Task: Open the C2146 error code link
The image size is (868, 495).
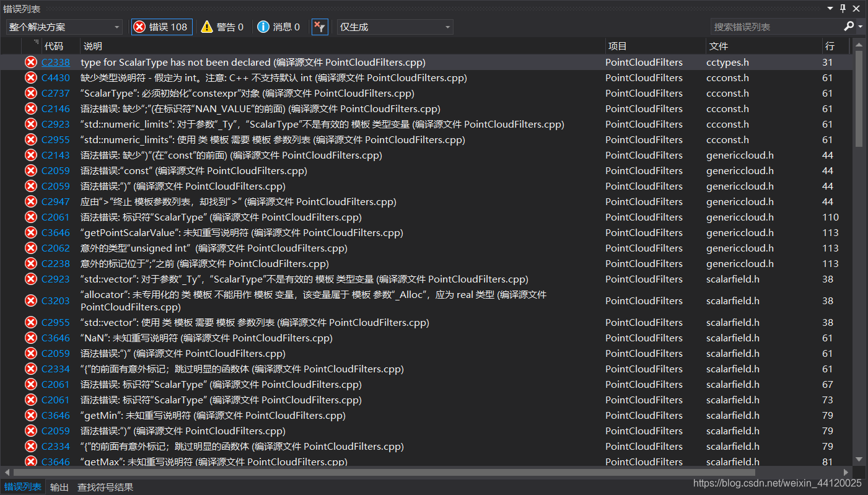Action: tap(56, 108)
